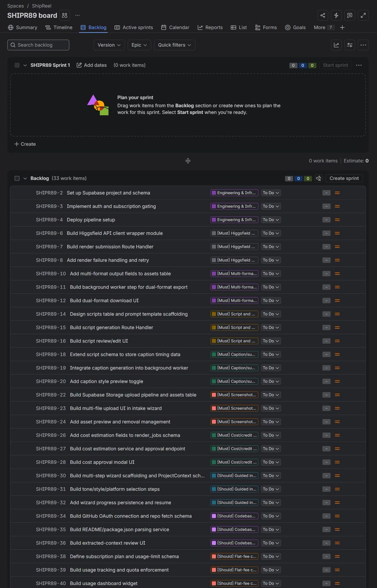Click the feedback speech bubble icon
The image size is (377, 588).
click(x=350, y=15)
